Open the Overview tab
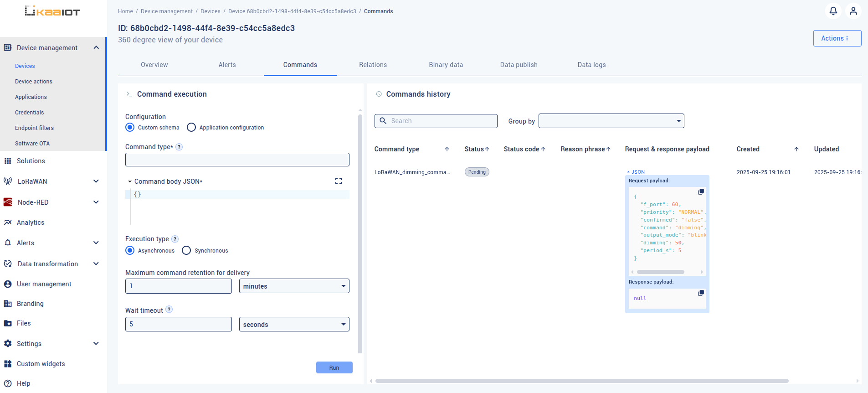Image resolution: width=868 pixels, height=393 pixels. 154,65
